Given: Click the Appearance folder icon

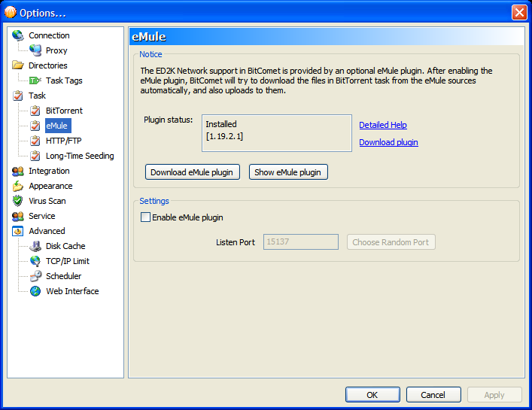Looking at the screenshot, I should [x=17, y=186].
